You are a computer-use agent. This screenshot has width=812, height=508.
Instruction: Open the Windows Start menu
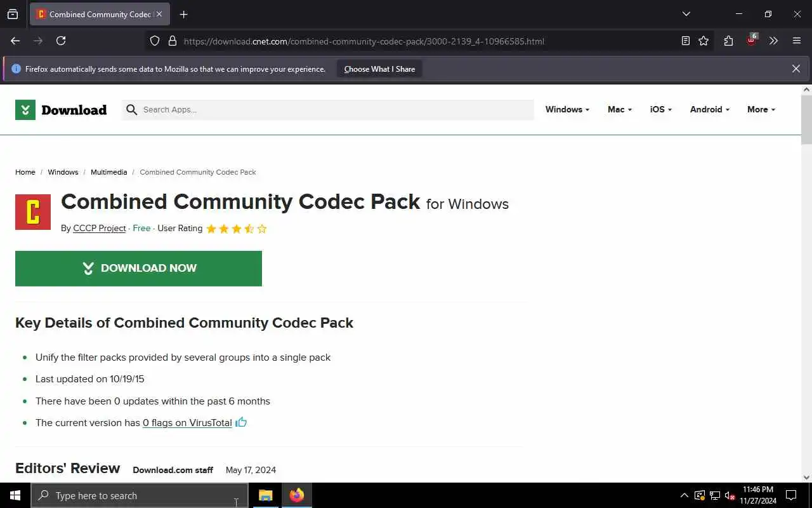15,495
